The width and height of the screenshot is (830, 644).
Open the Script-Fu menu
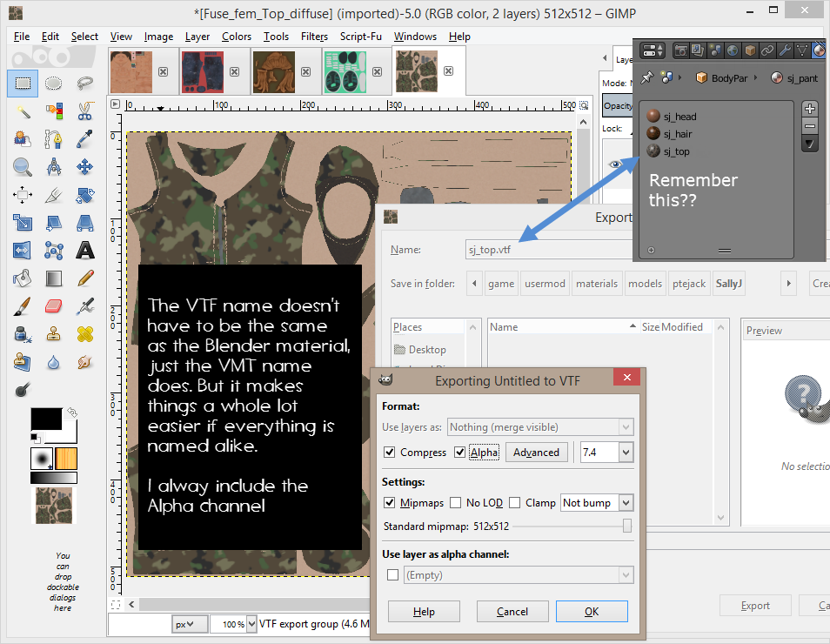point(361,37)
